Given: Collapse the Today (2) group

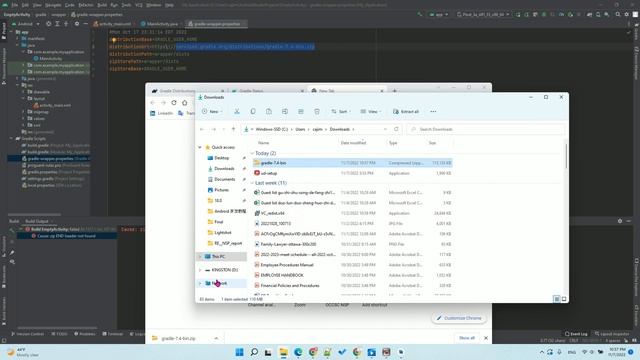Looking at the screenshot, I should pyautogui.click(x=252, y=153).
